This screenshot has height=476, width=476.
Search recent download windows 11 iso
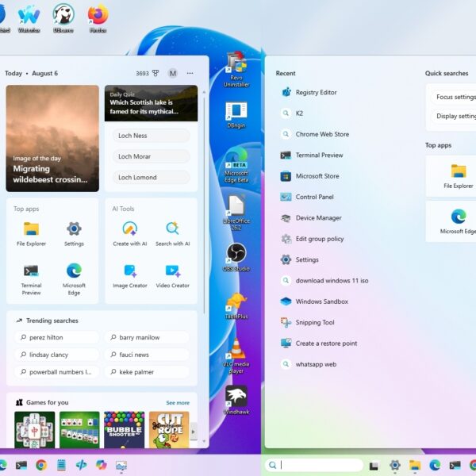[x=324, y=281]
